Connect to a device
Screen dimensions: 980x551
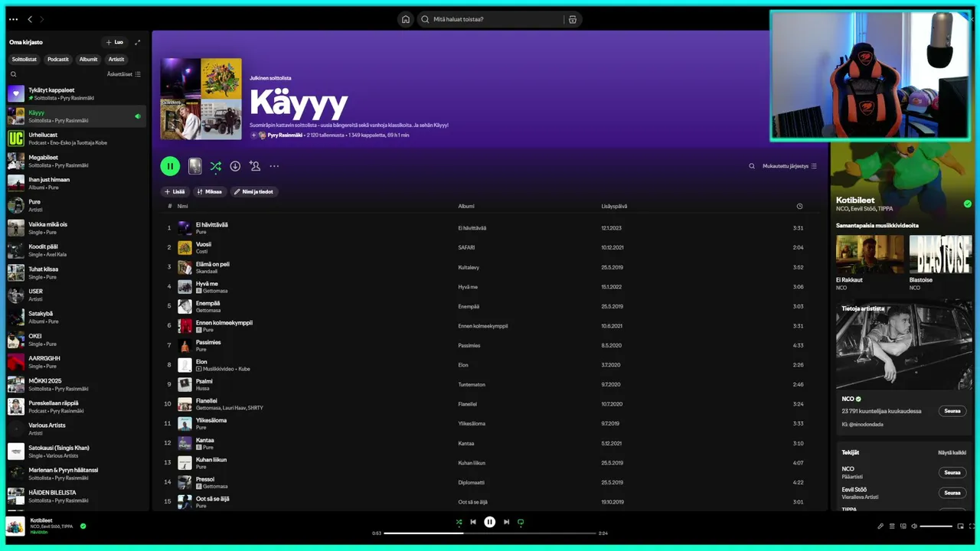click(x=903, y=527)
